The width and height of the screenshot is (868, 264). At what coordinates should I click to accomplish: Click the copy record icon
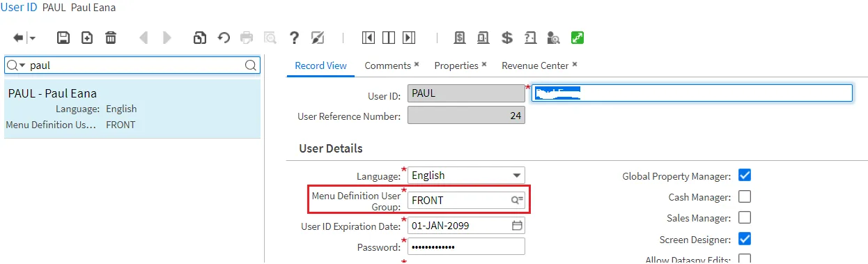coord(200,38)
